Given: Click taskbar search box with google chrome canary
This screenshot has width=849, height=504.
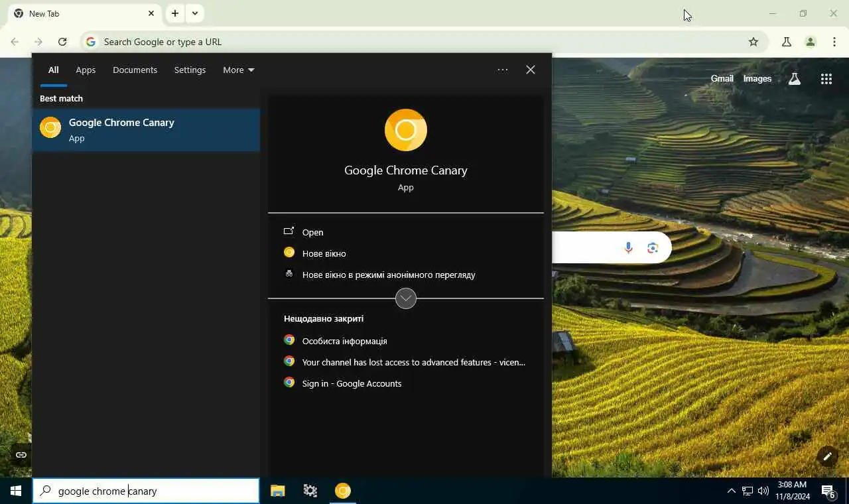Looking at the screenshot, I should pyautogui.click(x=146, y=491).
